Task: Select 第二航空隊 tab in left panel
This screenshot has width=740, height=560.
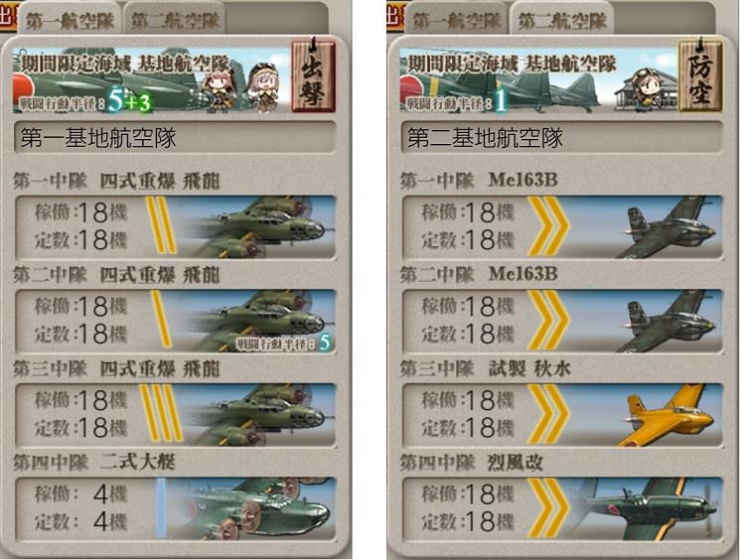Action: [174, 20]
